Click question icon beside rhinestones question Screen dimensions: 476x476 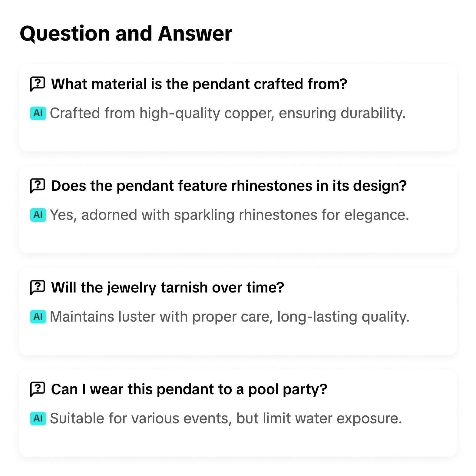coord(38,186)
